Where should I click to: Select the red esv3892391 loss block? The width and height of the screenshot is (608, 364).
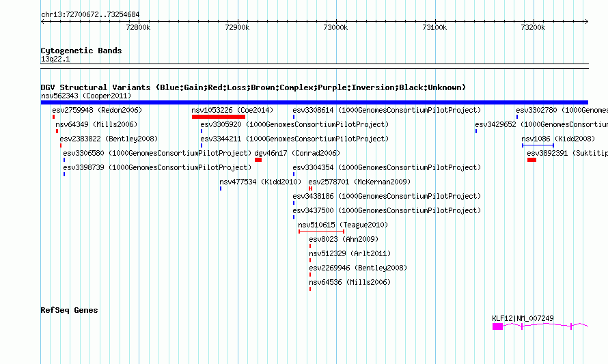pos(531,160)
